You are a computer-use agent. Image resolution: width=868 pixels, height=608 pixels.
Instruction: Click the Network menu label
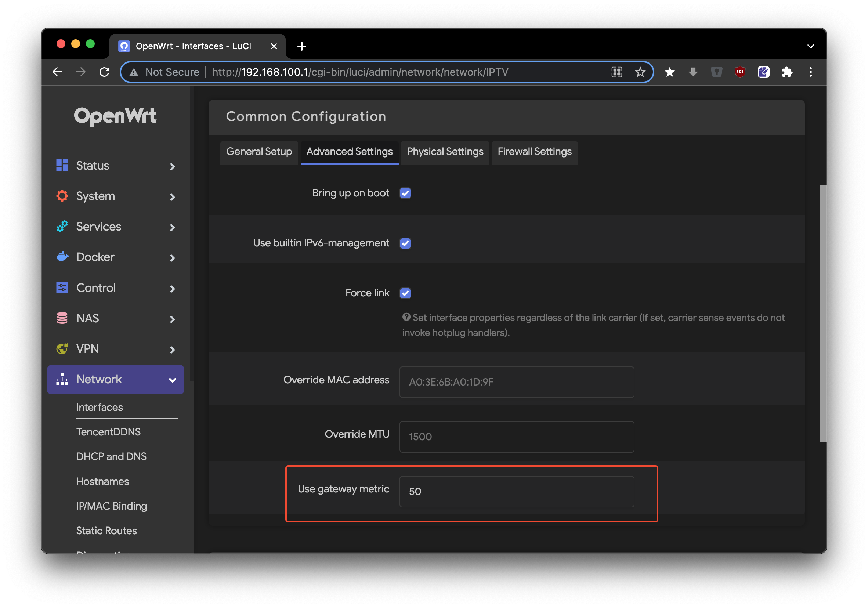point(99,379)
